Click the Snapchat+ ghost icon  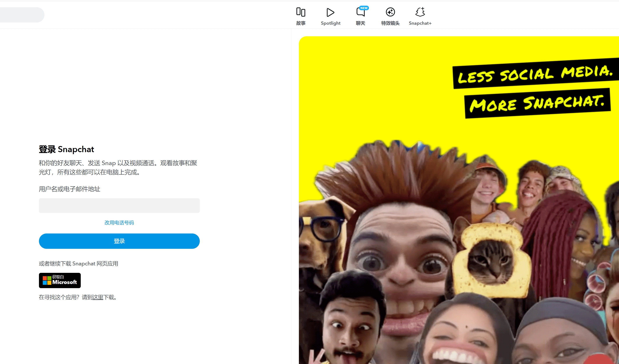pos(420,12)
